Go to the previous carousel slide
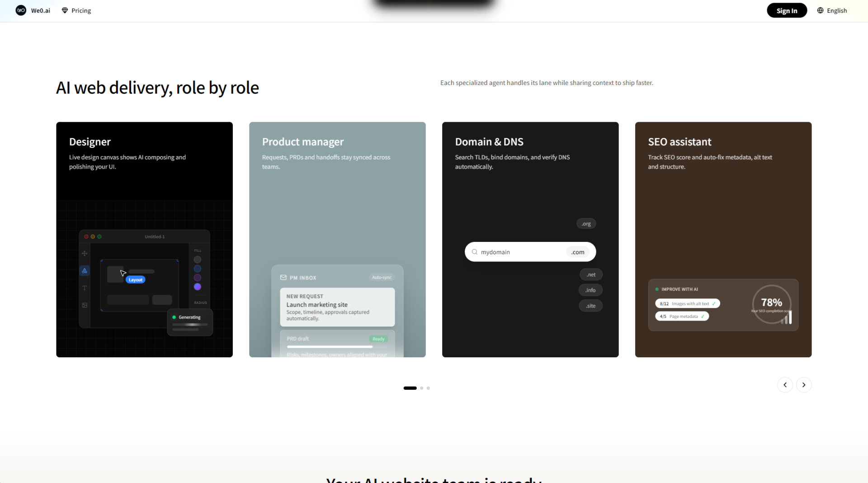Screen dimensions: 868x483 pyautogui.click(x=785, y=385)
